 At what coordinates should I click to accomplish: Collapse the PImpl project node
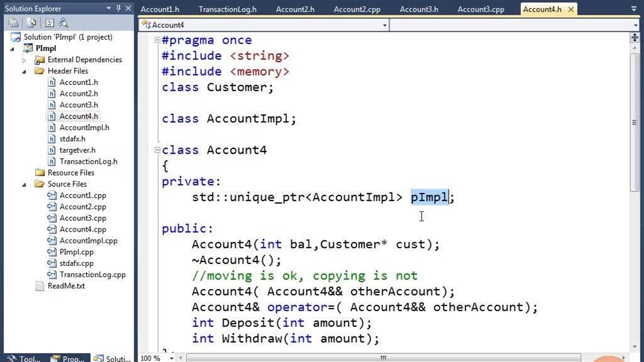point(12,48)
